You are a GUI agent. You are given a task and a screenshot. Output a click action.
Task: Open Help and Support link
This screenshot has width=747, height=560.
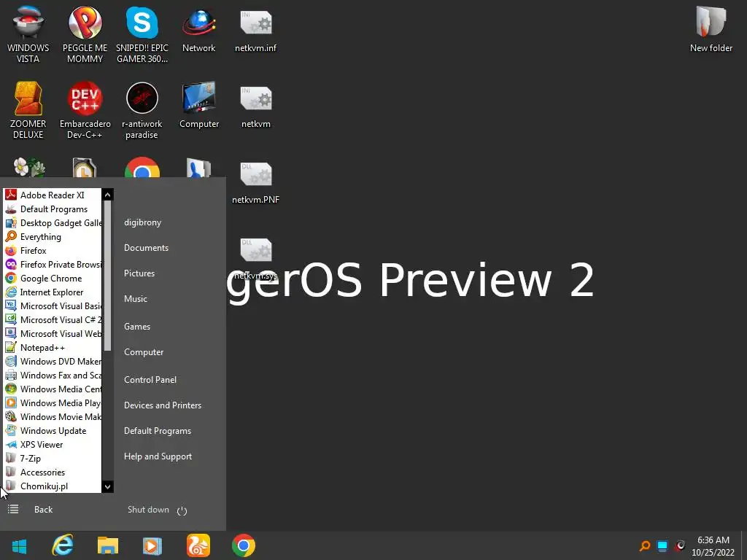point(158,456)
